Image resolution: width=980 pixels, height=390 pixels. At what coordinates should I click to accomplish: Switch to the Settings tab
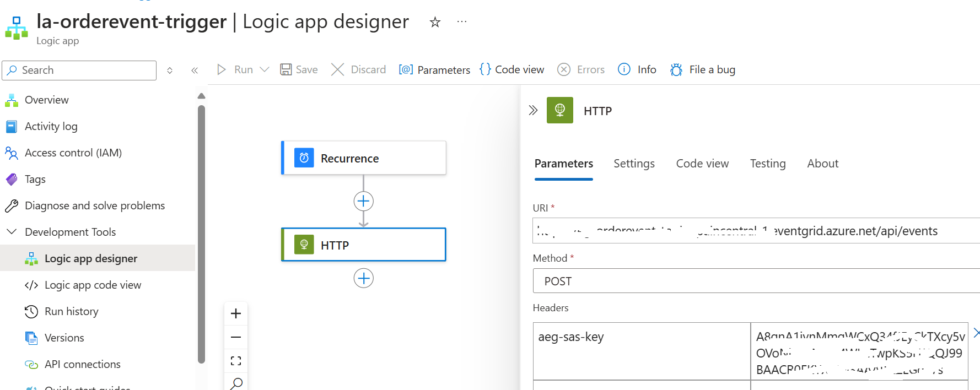tap(634, 164)
